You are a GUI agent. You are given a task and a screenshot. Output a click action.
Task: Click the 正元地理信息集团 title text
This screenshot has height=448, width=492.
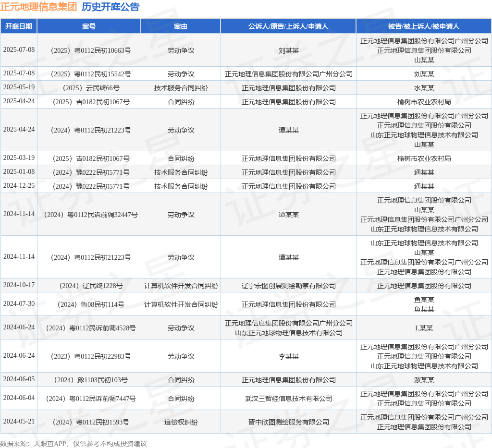tap(38, 7)
